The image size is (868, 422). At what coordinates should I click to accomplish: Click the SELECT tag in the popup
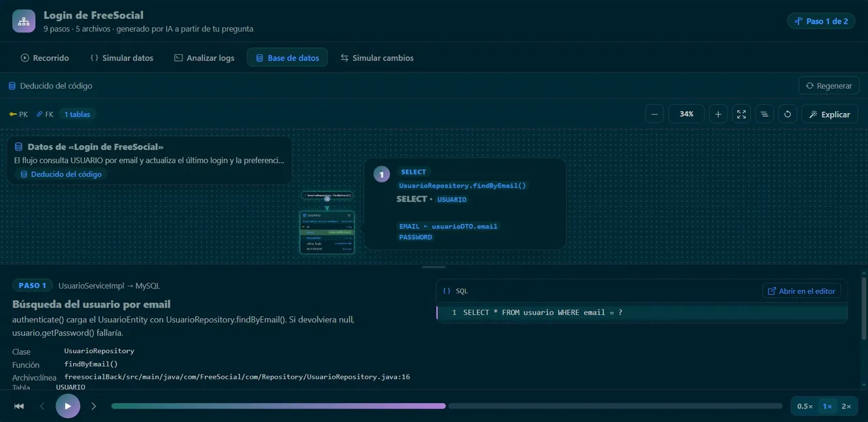[x=413, y=172]
